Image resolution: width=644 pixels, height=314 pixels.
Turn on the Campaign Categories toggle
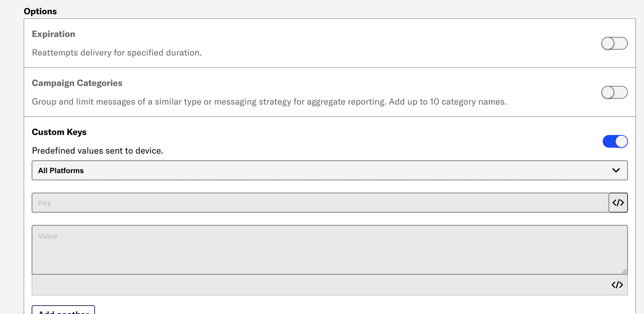pos(614,92)
